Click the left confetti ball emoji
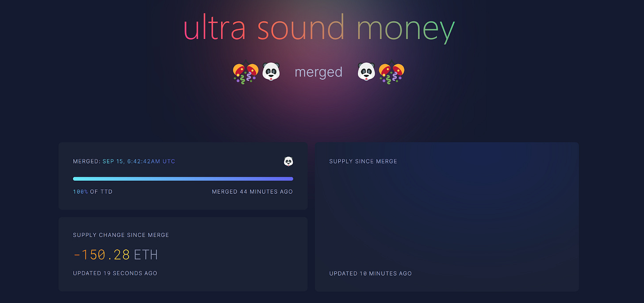 pos(245,72)
